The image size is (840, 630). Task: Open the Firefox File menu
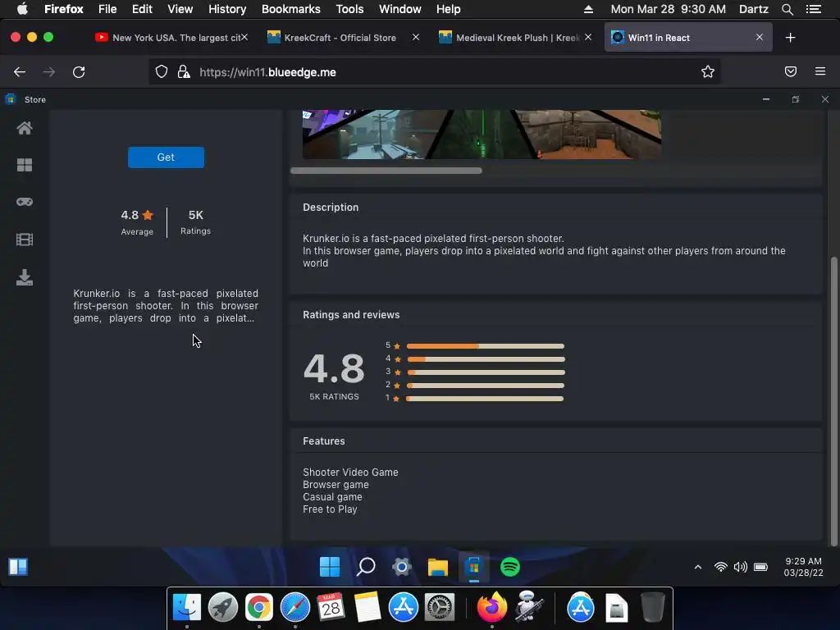(x=107, y=9)
